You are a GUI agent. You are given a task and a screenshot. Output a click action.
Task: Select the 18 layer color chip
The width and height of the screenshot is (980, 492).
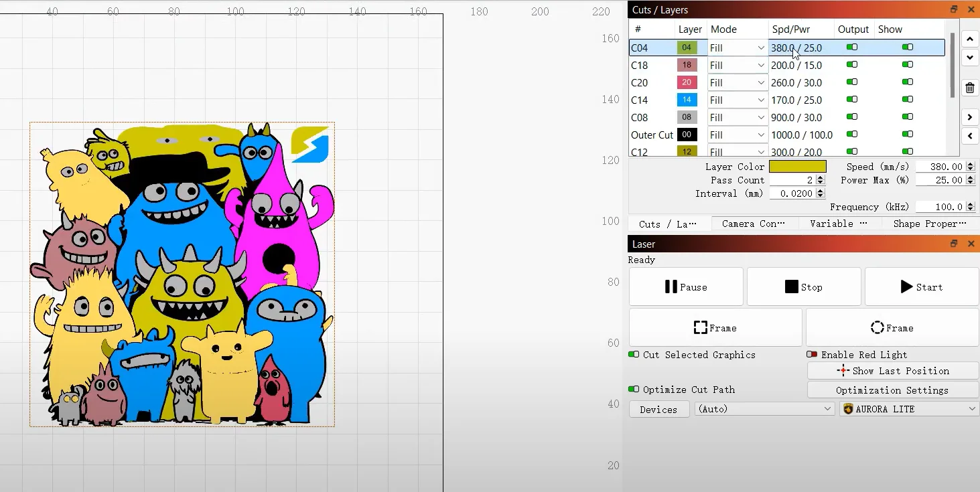tap(687, 65)
